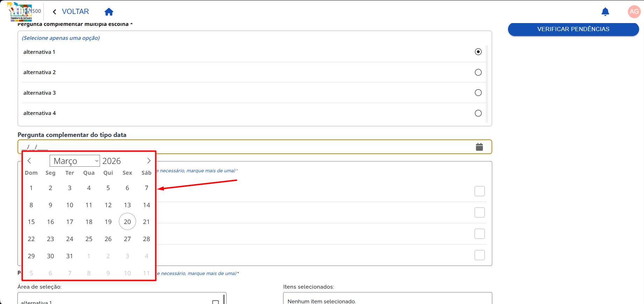Select day 24 in calendar
This screenshot has width=644, height=304.
coord(70,239)
